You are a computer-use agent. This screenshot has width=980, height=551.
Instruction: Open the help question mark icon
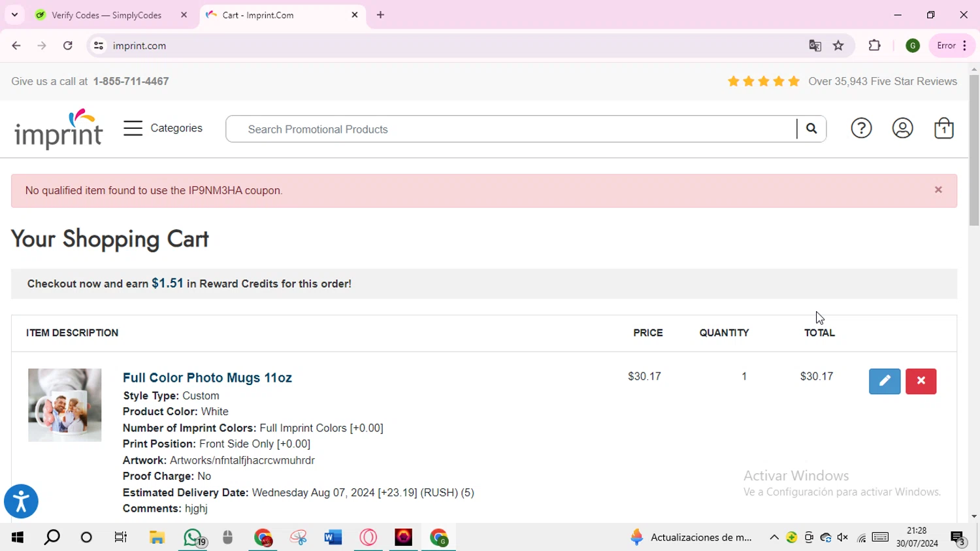[x=861, y=128]
